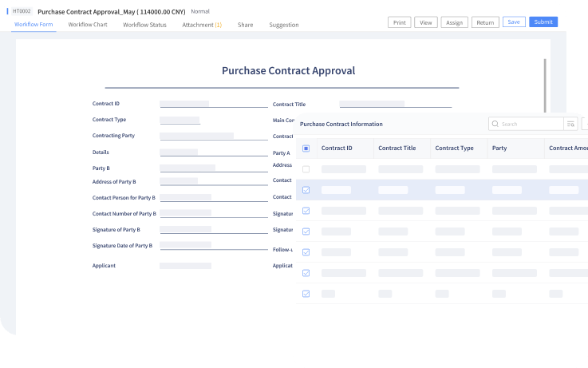The height and width of the screenshot is (368, 588).
Task: Click the Address of Party B field
Action: click(214, 181)
